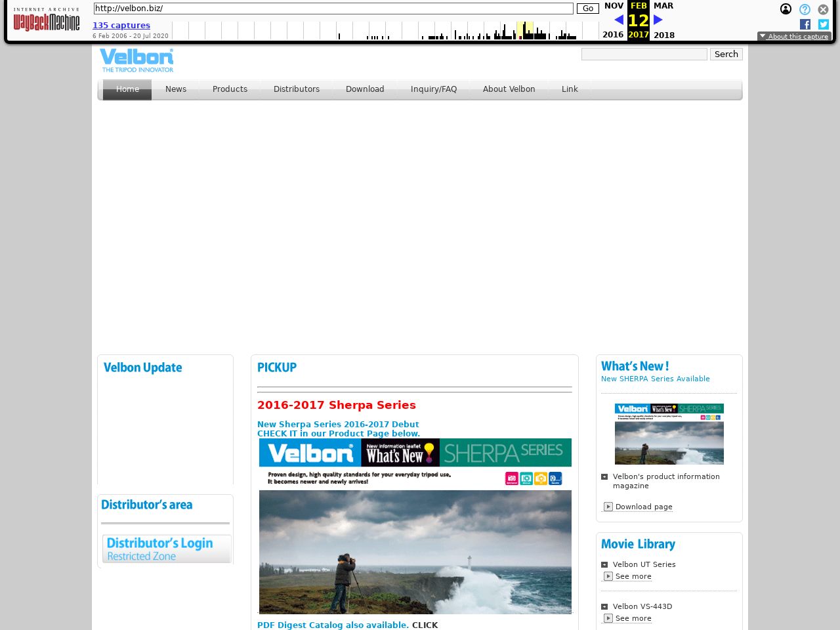Screen dimensions: 840x630
Task: Click the Go button in Wayback toolbar
Action: (587, 9)
